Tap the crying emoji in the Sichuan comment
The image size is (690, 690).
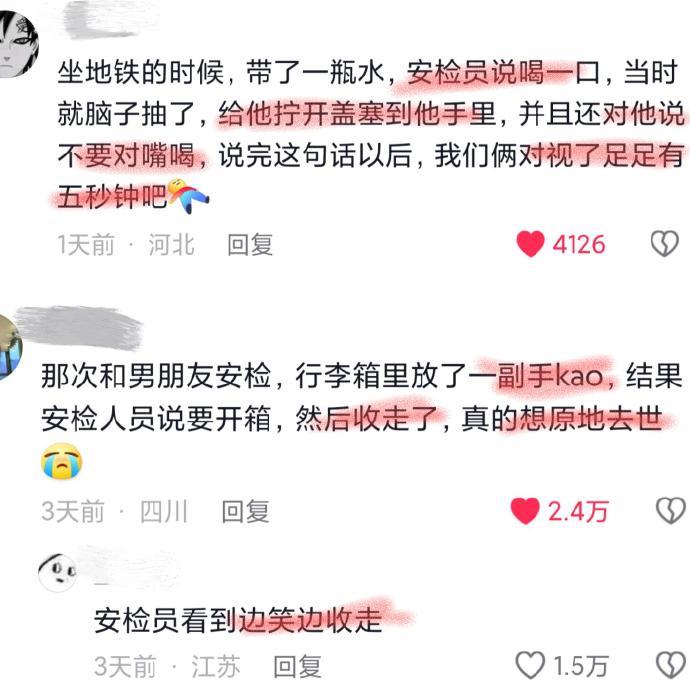[62, 460]
